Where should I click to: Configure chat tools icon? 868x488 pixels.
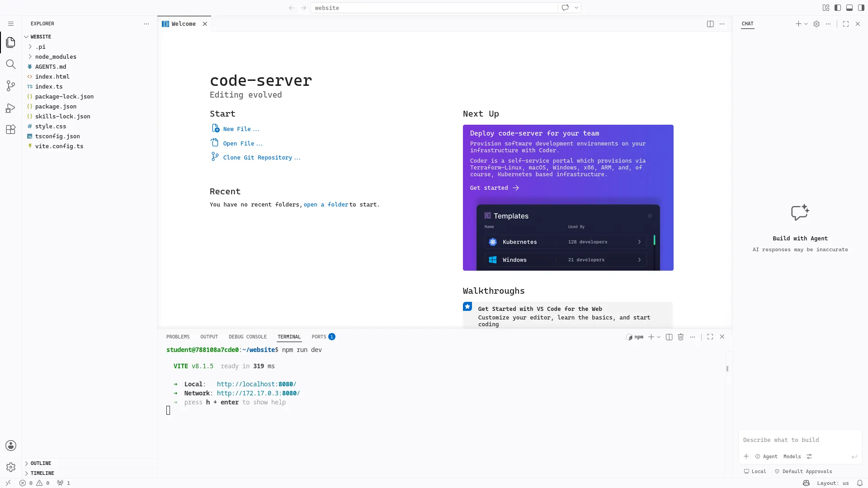click(809, 456)
